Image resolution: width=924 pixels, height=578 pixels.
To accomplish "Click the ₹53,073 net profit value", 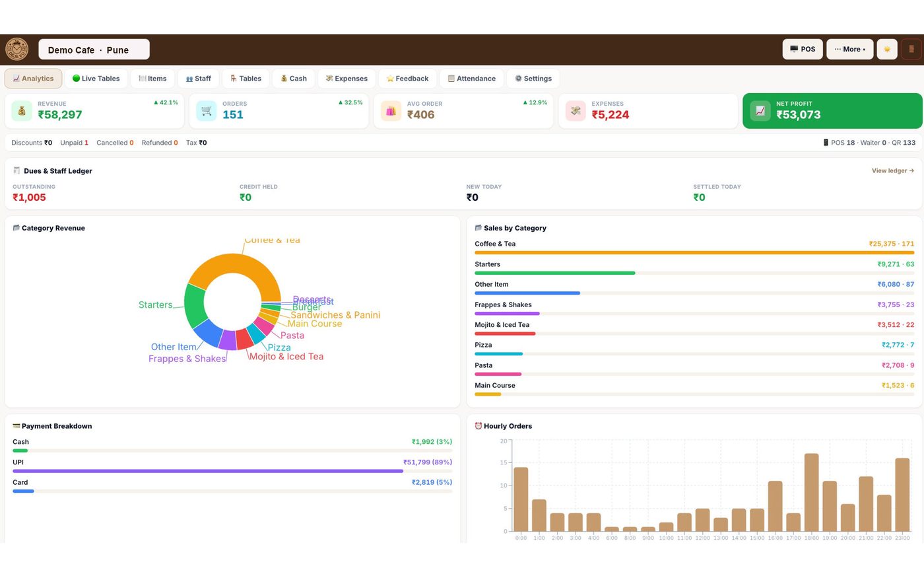I will pos(799,115).
